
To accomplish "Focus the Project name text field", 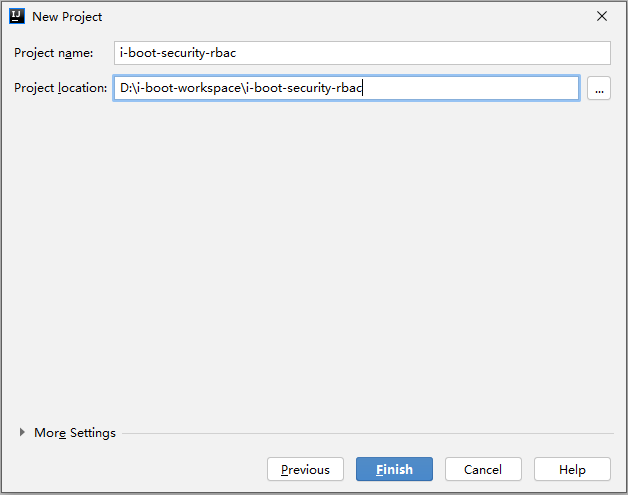I will click(x=362, y=53).
